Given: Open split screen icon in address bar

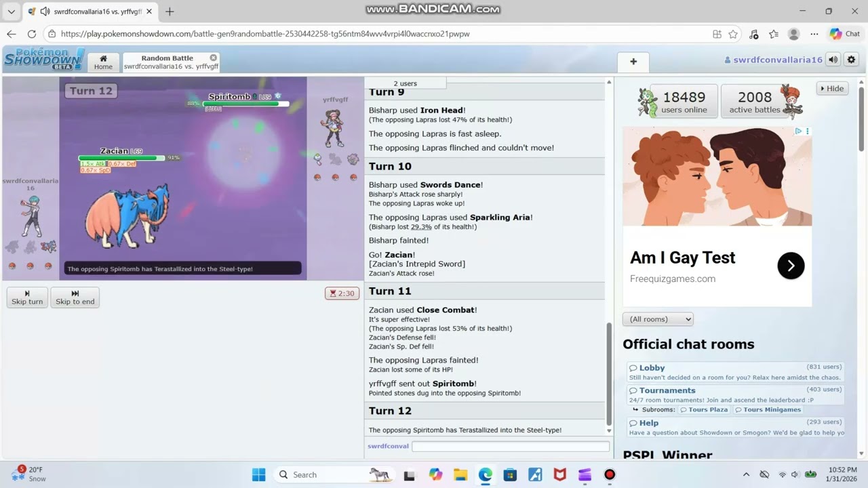Looking at the screenshot, I should (717, 34).
